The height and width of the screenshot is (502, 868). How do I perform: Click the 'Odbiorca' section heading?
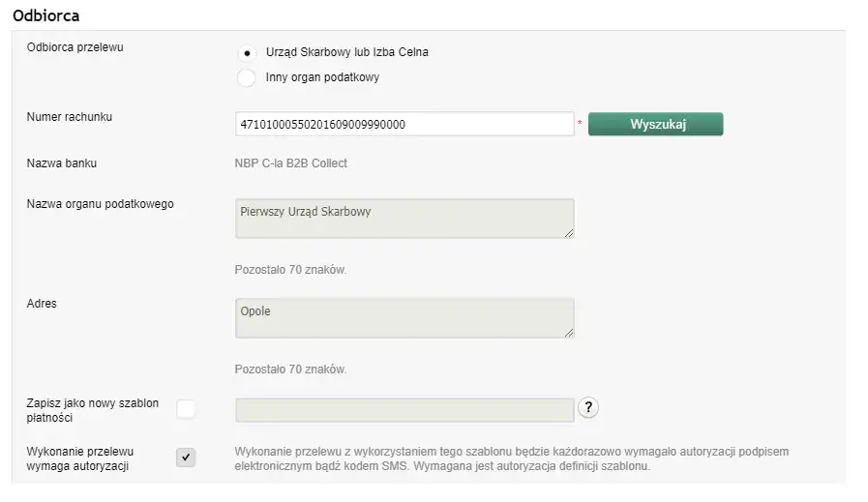pyautogui.click(x=45, y=15)
